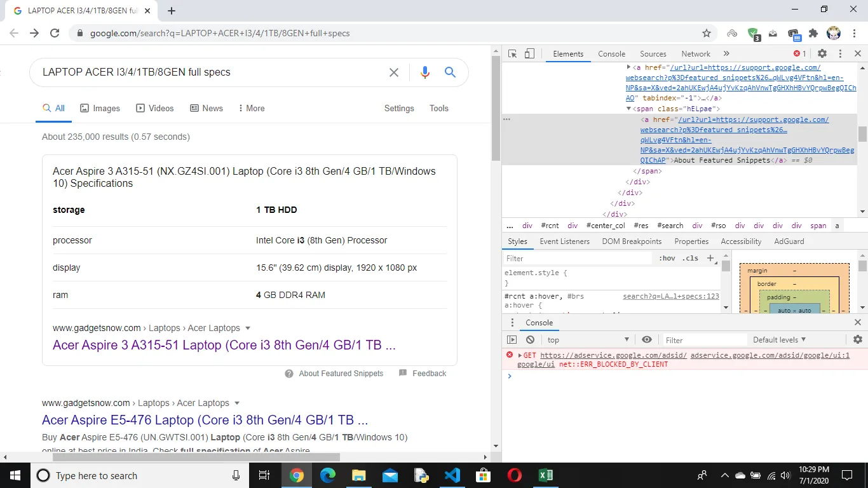Image resolution: width=868 pixels, height=488 pixels.
Task: Open console settings gear icon
Action: coord(858,340)
